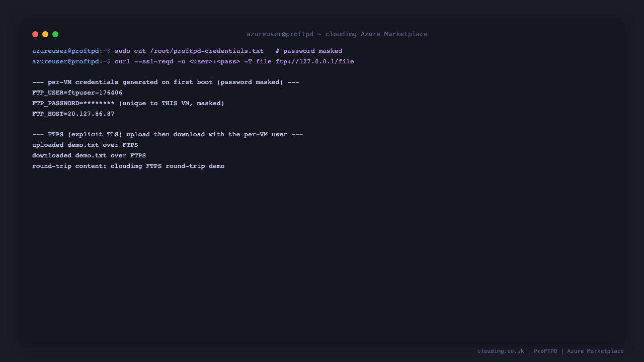Click the 'FTP_USER=ftpuser-176406' line
The image size is (644, 362).
pyautogui.click(x=77, y=93)
